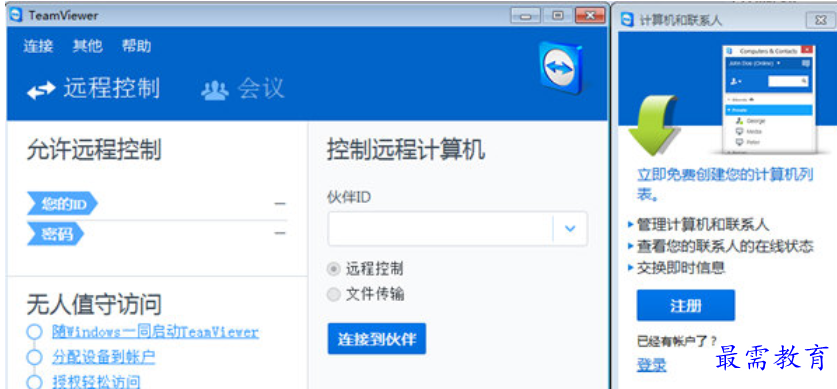Click the 允许远程控制 heading
The width and height of the screenshot is (837, 389).
tap(94, 150)
